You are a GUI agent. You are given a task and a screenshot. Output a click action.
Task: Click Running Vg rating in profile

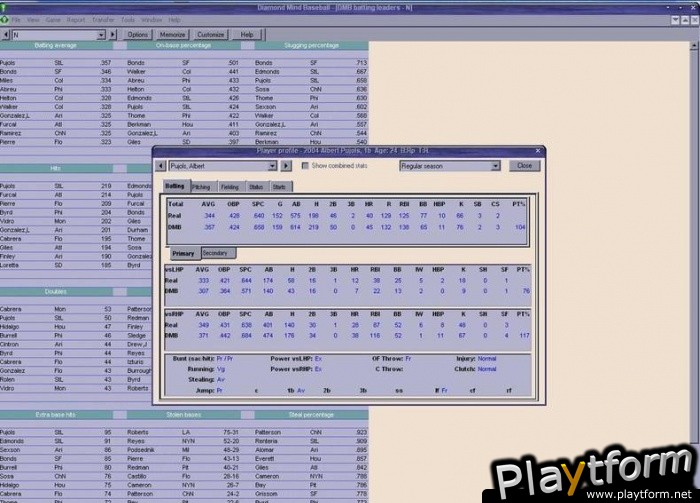[221, 370]
